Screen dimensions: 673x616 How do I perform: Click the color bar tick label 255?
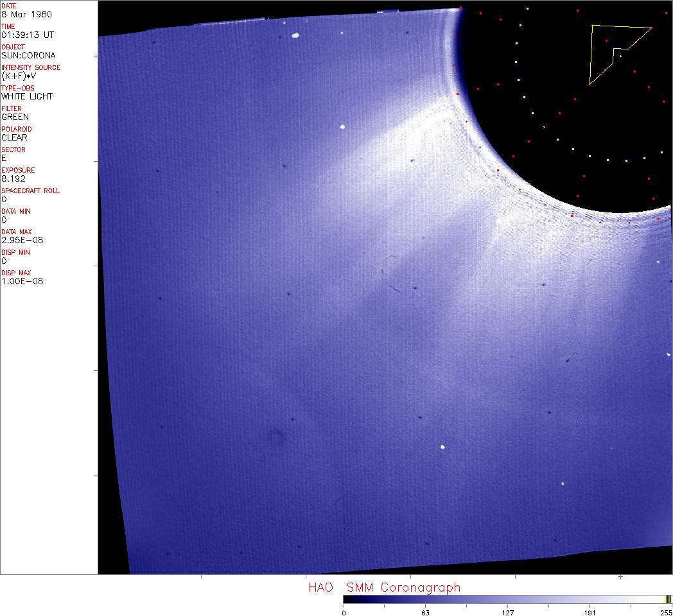tap(666, 613)
